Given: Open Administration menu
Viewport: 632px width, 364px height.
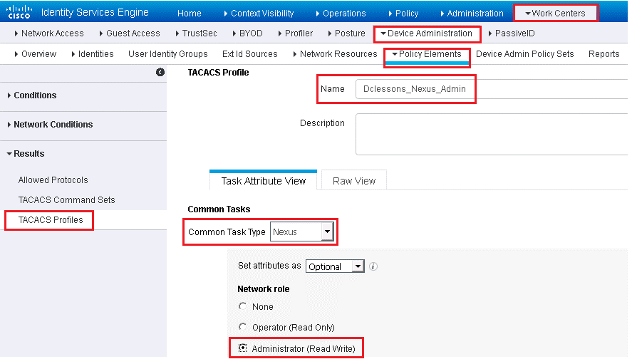Looking at the screenshot, I should tap(472, 14).
